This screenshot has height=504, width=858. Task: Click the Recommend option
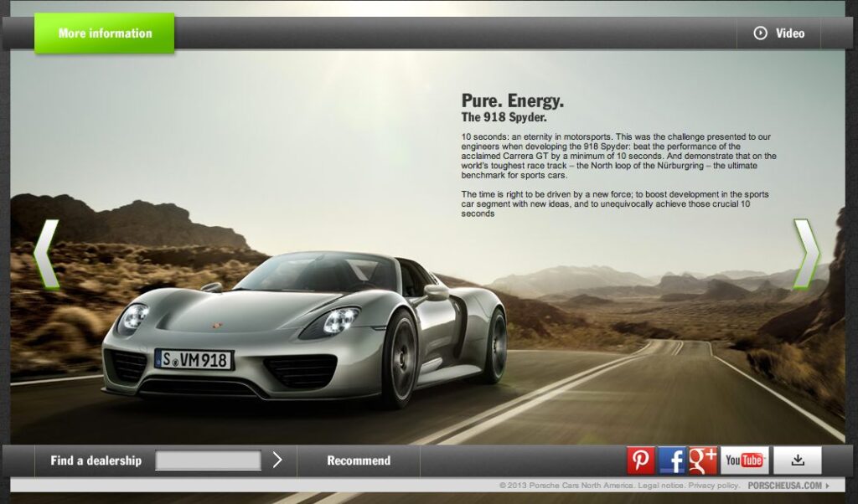tap(359, 460)
